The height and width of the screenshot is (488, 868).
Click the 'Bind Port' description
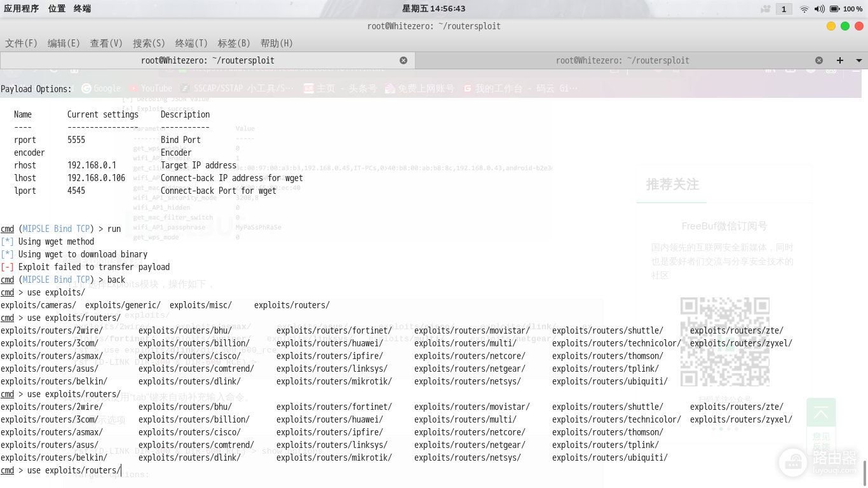[x=180, y=140]
